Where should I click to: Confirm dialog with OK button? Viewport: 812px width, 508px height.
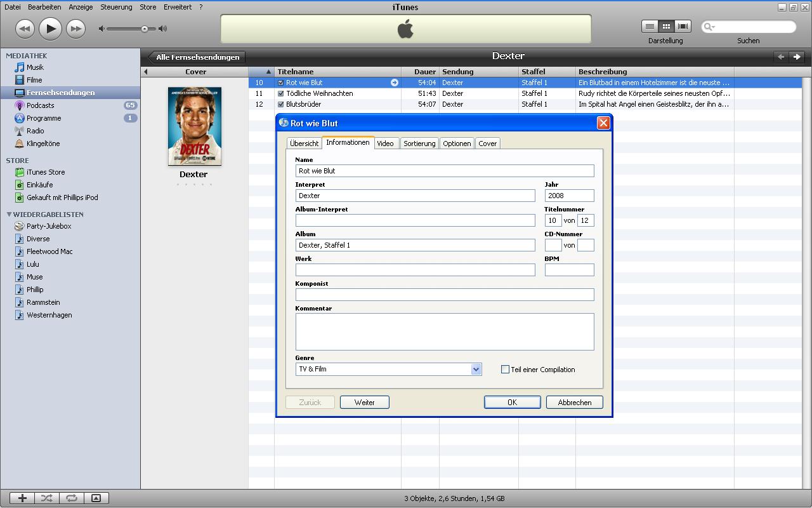513,403
